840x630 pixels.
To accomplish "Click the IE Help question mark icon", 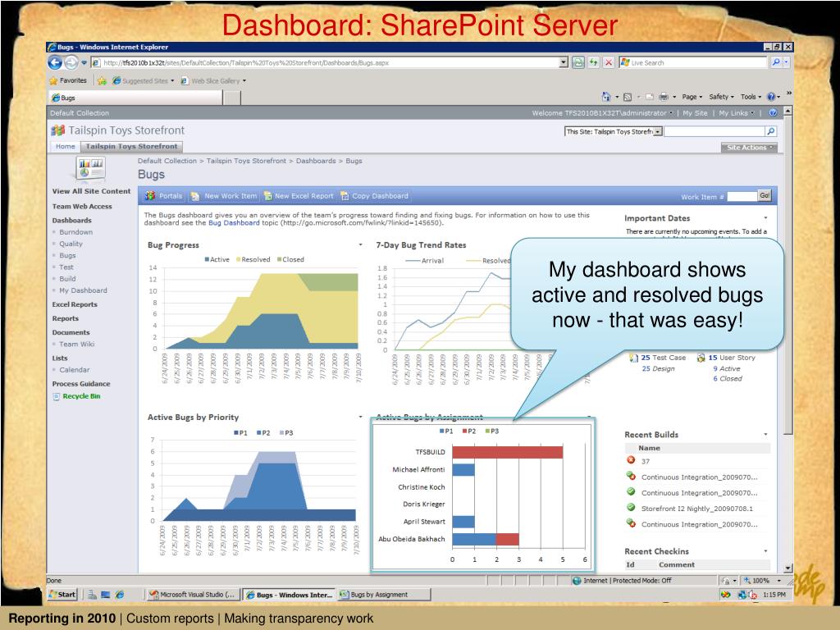I will [771, 97].
